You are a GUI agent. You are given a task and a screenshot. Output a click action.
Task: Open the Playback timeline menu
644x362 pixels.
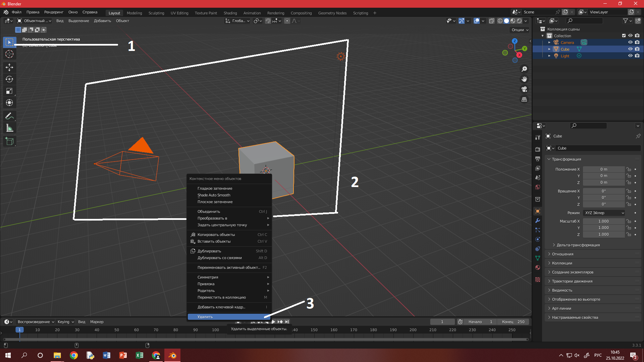click(36, 322)
